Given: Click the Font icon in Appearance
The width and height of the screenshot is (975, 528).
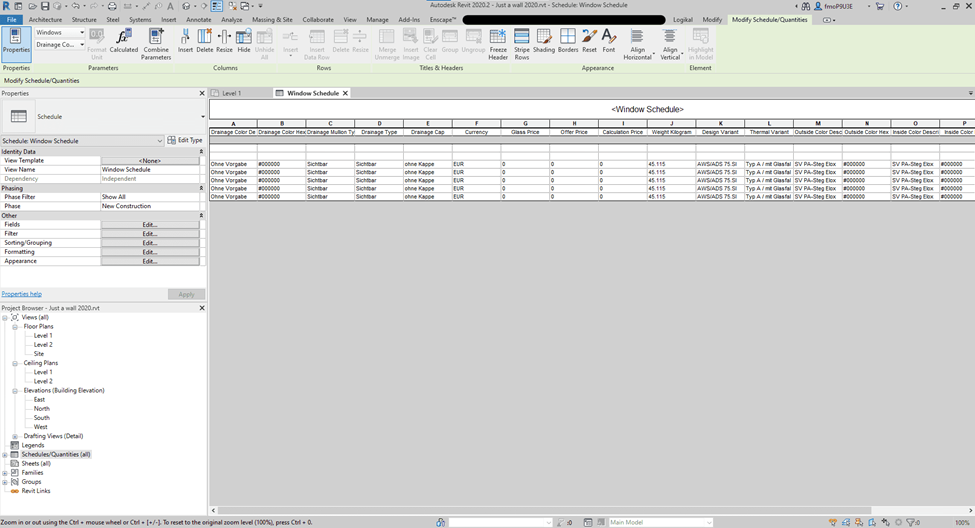Looking at the screenshot, I should point(609,41).
